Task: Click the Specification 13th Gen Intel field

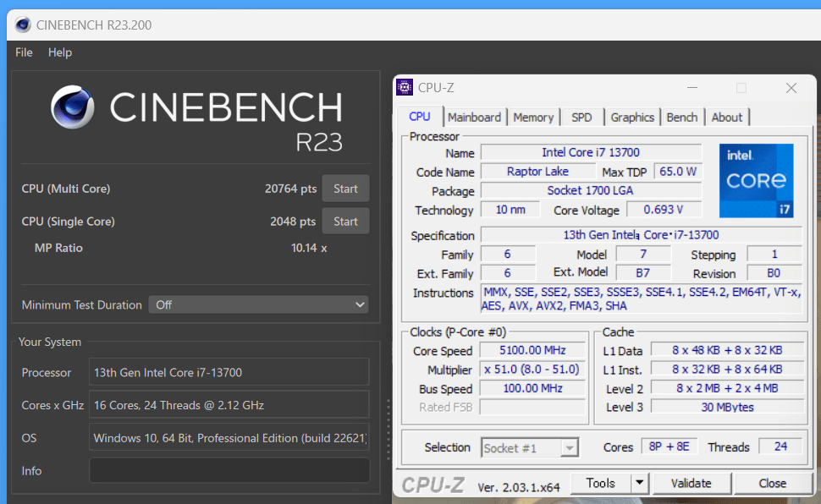Action: [641, 235]
